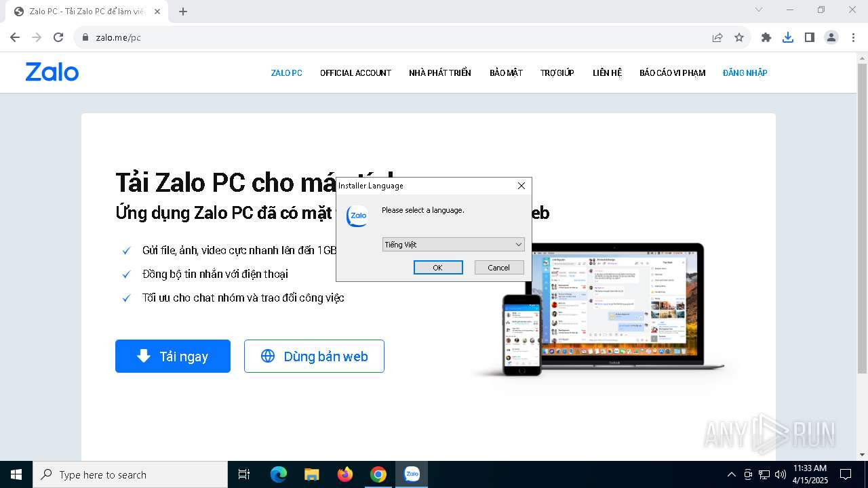Open the notification center icon
868x488 pixels.
click(x=846, y=474)
